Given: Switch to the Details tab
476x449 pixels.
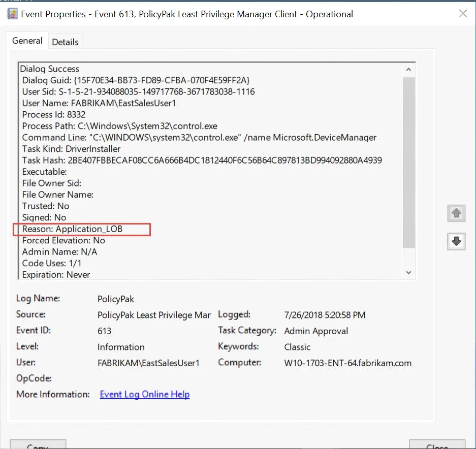Looking at the screenshot, I should 66,41.
